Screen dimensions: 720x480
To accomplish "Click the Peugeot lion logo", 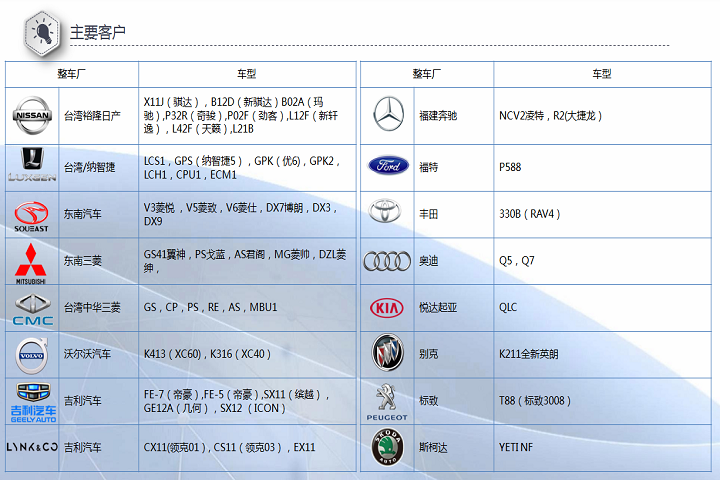I will coord(387,400).
